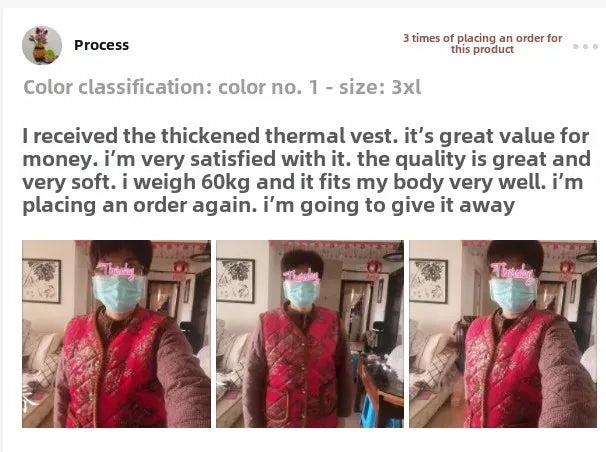This screenshot has width=606, height=452.
Task: Click the pink sticker on the middle photo
Action: coord(301,275)
